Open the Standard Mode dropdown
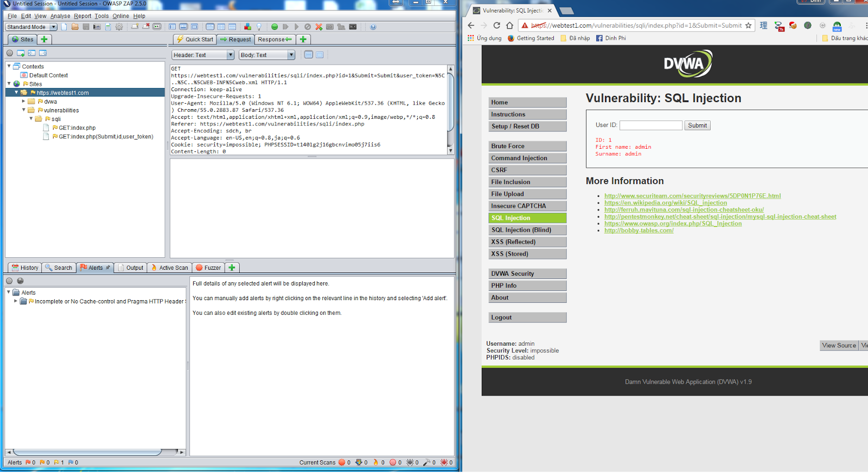This screenshot has width=868, height=476. pyautogui.click(x=31, y=27)
